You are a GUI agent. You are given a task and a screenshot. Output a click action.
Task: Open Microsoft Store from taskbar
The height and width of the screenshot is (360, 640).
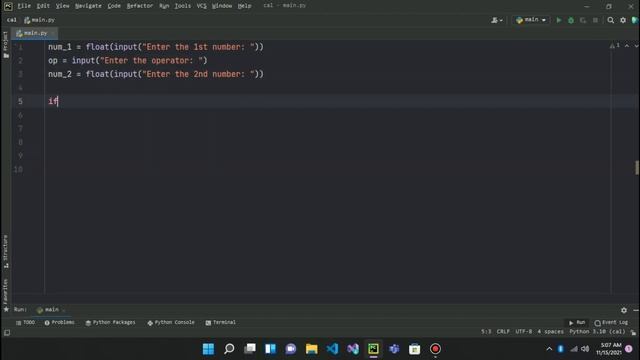tap(415, 349)
